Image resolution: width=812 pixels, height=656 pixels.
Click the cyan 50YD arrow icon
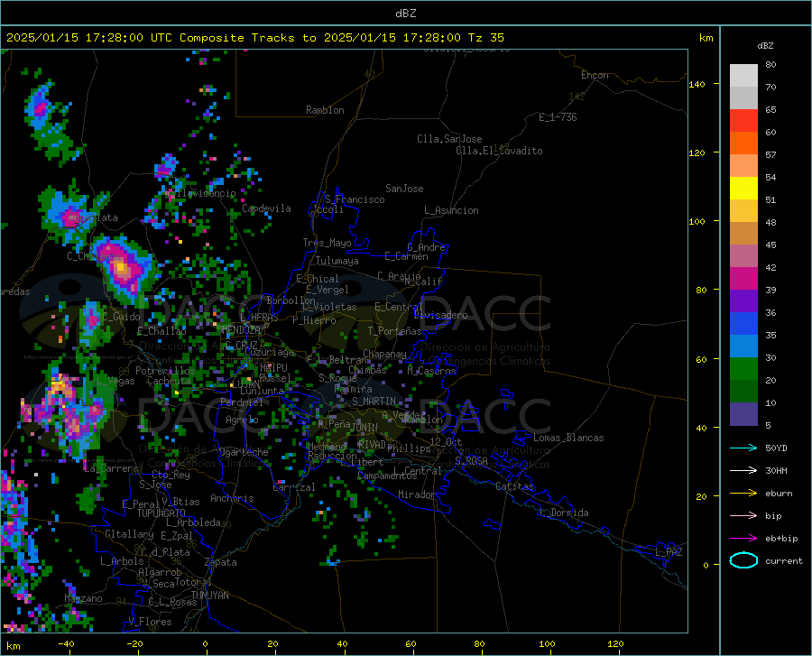point(743,448)
